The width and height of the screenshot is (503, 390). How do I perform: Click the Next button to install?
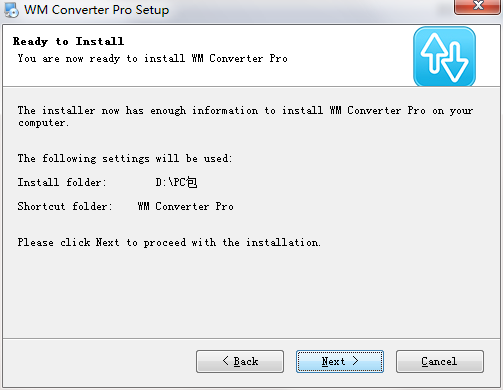340,361
